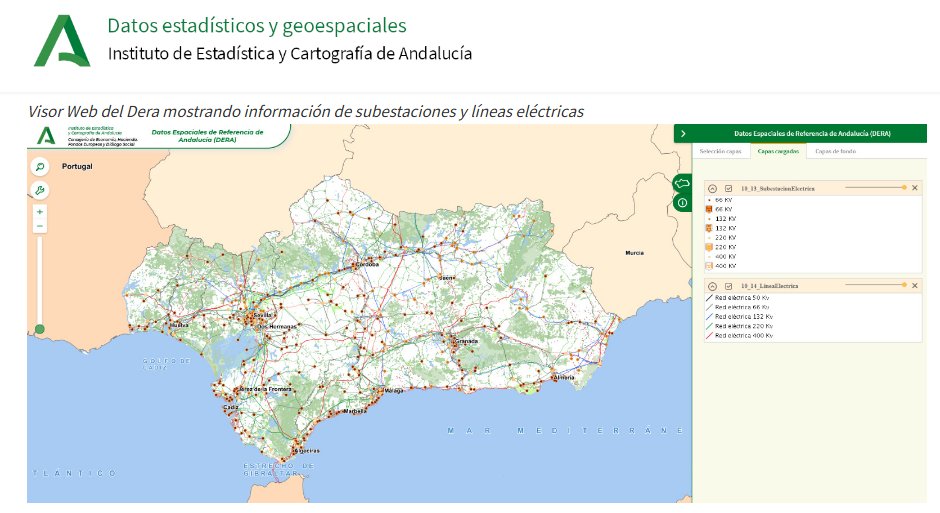940x513 pixels.
Task: Open the Datos estadísticos y geoespaciales heading link
Action: [x=257, y=26]
